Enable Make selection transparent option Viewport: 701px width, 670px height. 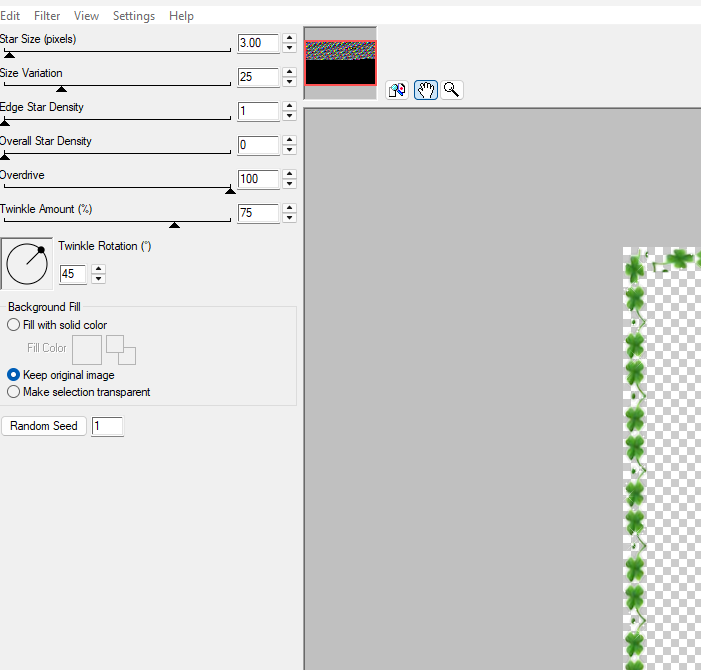tap(13, 392)
